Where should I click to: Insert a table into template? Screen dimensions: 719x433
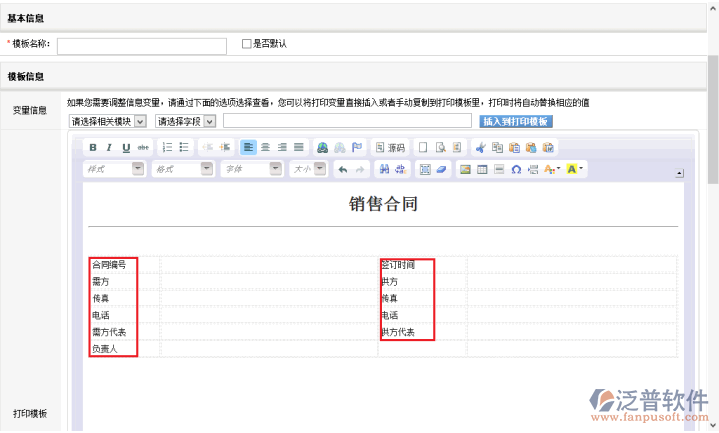(x=482, y=170)
